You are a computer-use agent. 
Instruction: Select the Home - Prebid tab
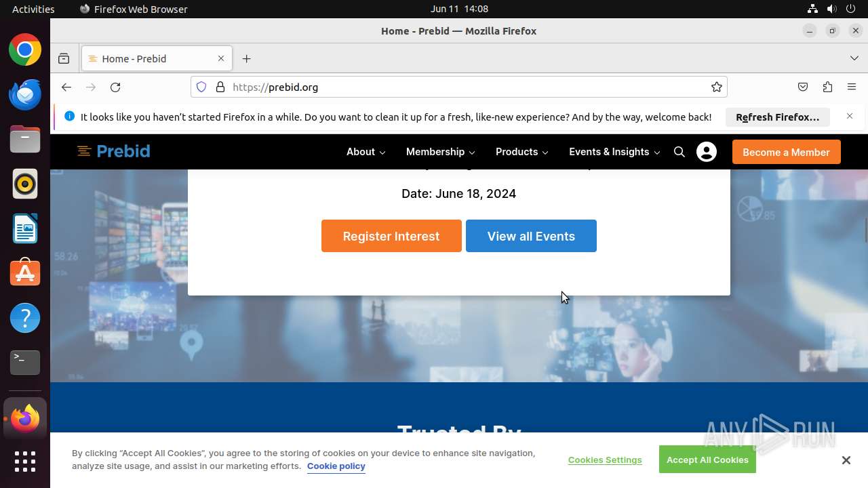click(157, 59)
